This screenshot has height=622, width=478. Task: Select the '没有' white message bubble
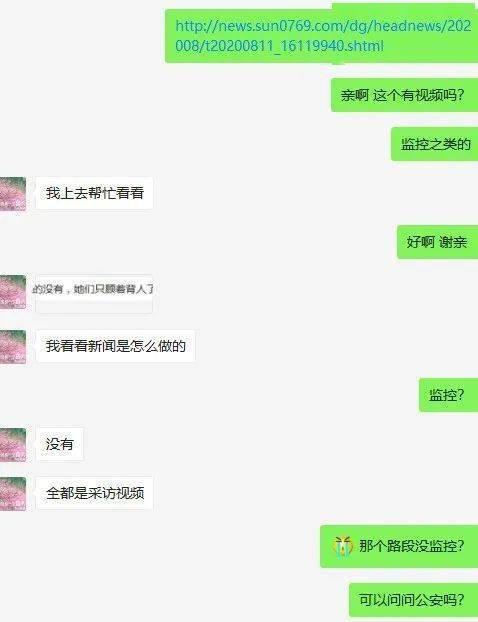point(60,444)
